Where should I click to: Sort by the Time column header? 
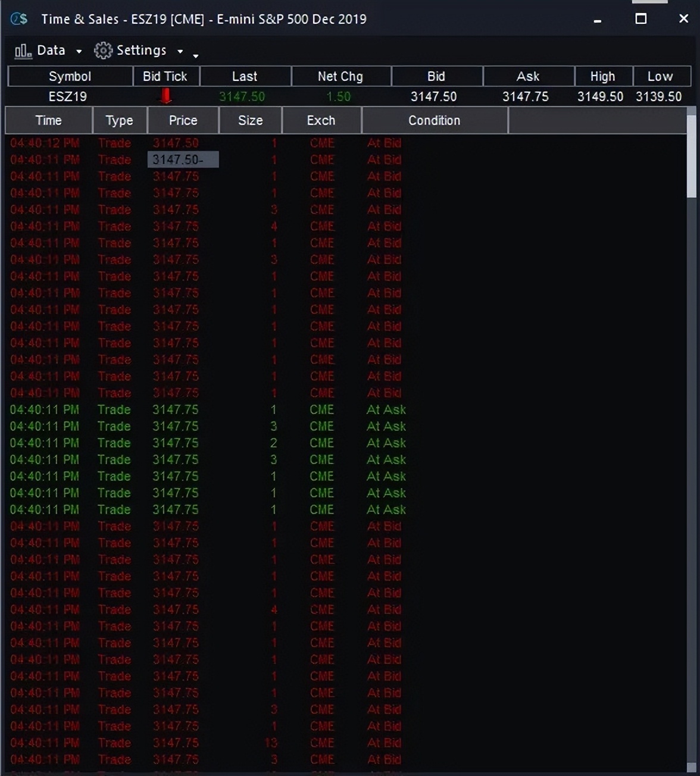[49, 120]
